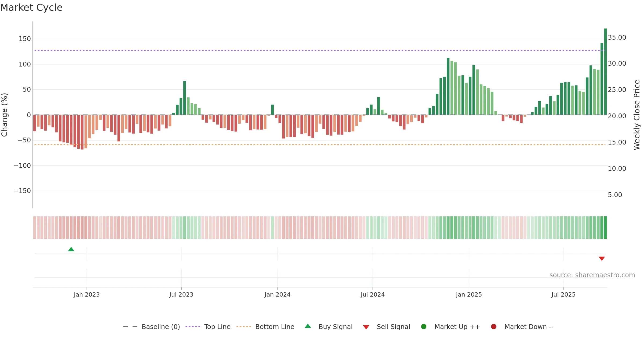Click the Jan 2023 axis label
This screenshot has height=362, width=644.
[87, 294]
